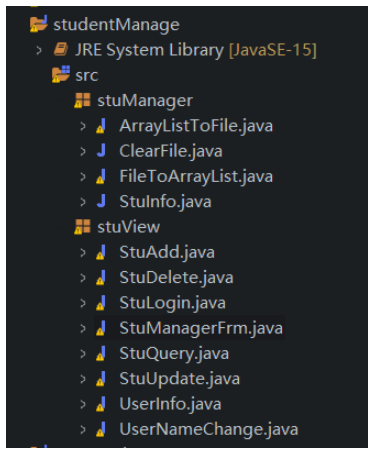This screenshot has height=452, width=368.
Task: Expand the StuQuery.java node
Action: [83, 354]
